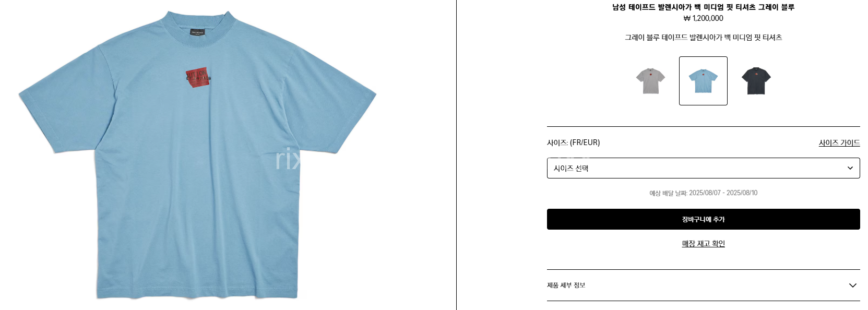
Task: Open the 매장 재고 확인 store stock link
Action: click(703, 244)
